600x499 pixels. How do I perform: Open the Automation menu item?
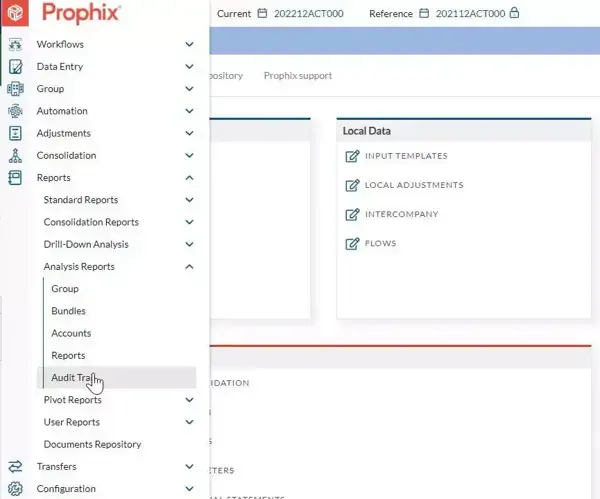(x=62, y=111)
